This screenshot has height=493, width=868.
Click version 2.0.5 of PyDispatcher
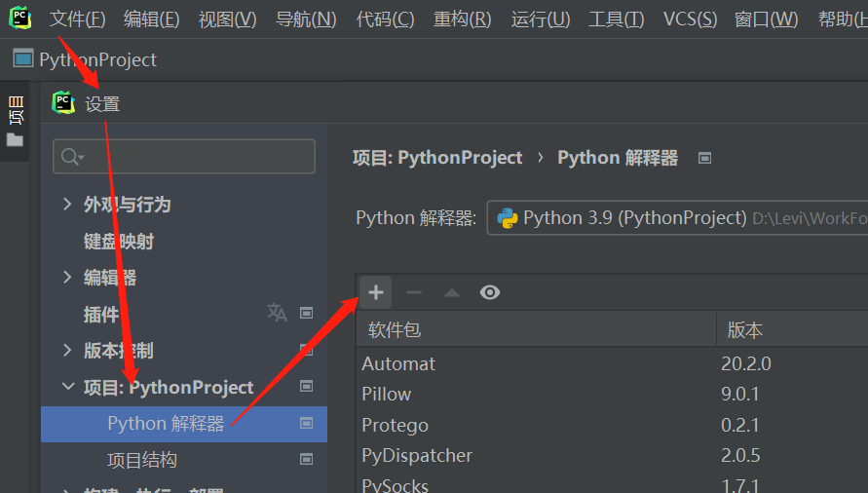[x=740, y=455]
